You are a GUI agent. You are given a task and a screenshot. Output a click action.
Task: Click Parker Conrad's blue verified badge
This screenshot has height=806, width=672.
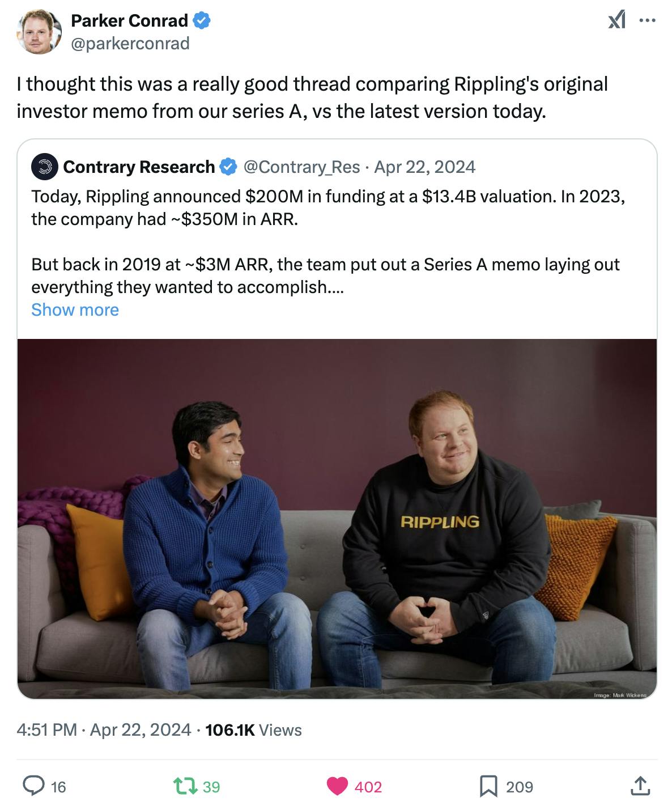click(x=202, y=21)
